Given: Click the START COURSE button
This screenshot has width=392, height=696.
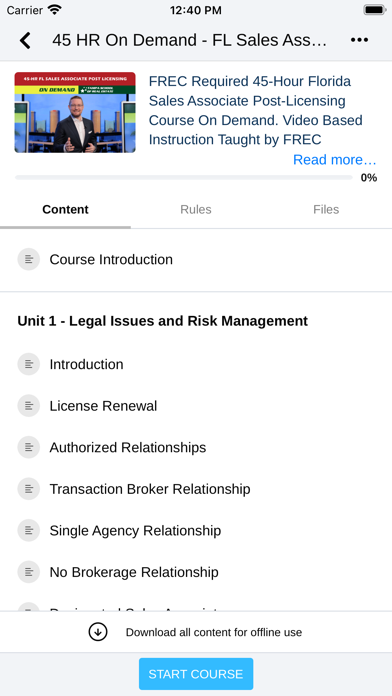Looking at the screenshot, I should click(196, 674).
